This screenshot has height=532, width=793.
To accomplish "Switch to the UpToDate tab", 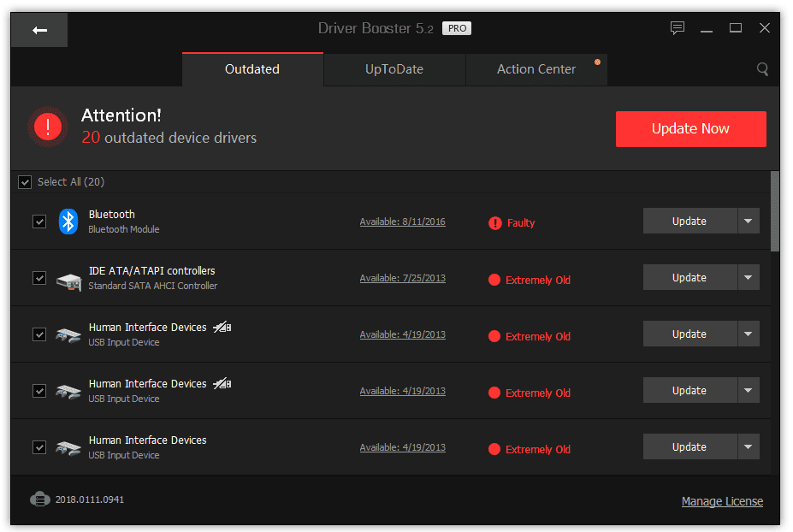I will click(x=394, y=69).
